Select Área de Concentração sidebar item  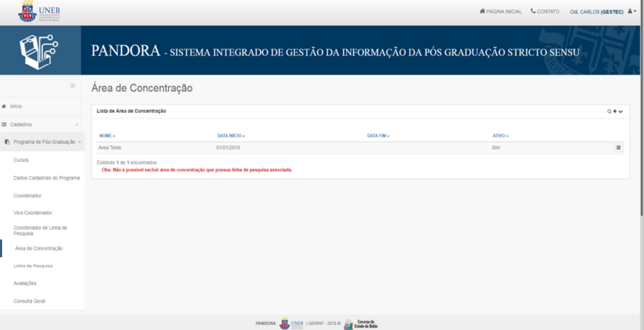coord(39,249)
